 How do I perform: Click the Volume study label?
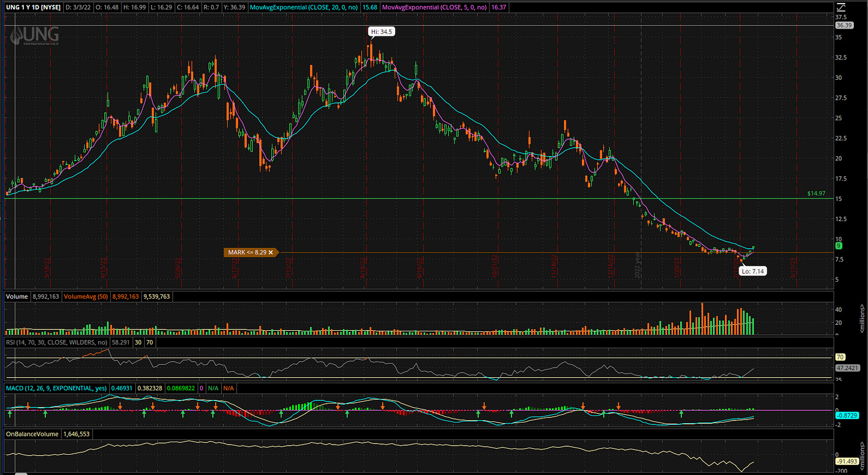(16, 296)
